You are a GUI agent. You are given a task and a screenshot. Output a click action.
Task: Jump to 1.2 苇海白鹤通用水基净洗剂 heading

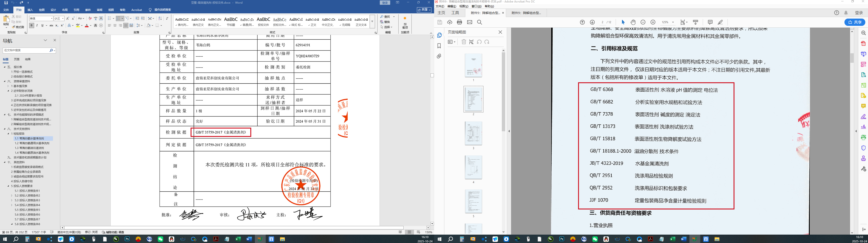click(x=32, y=143)
